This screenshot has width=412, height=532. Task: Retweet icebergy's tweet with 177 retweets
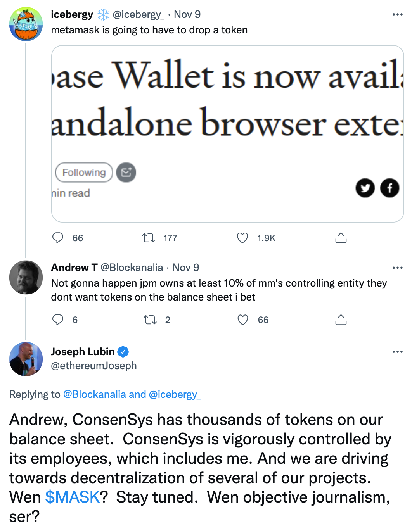[x=149, y=238]
